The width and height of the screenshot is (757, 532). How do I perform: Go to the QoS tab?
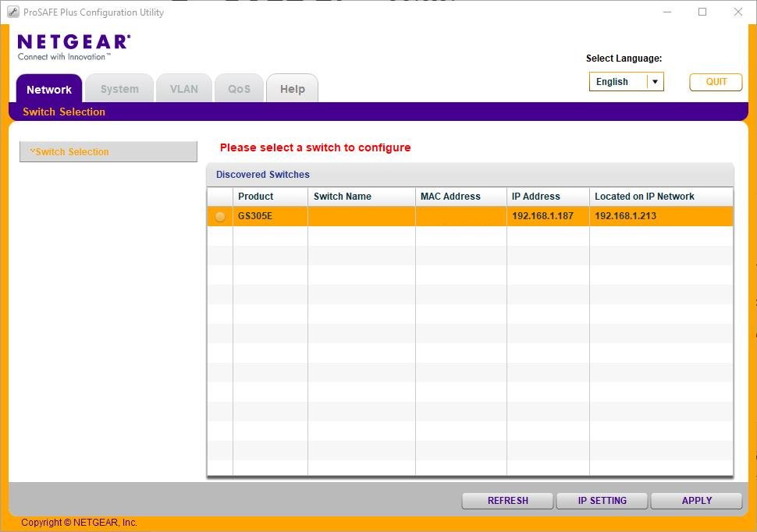tap(239, 89)
